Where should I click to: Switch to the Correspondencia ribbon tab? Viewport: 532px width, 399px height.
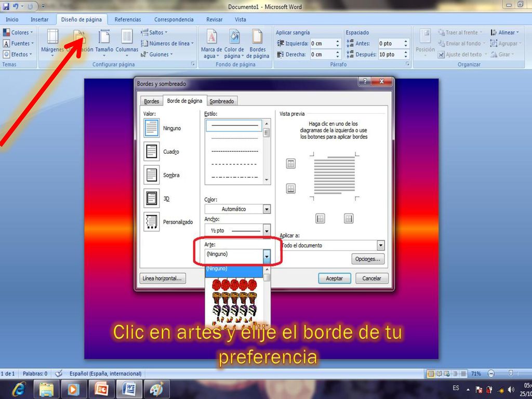(x=174, y=19)
